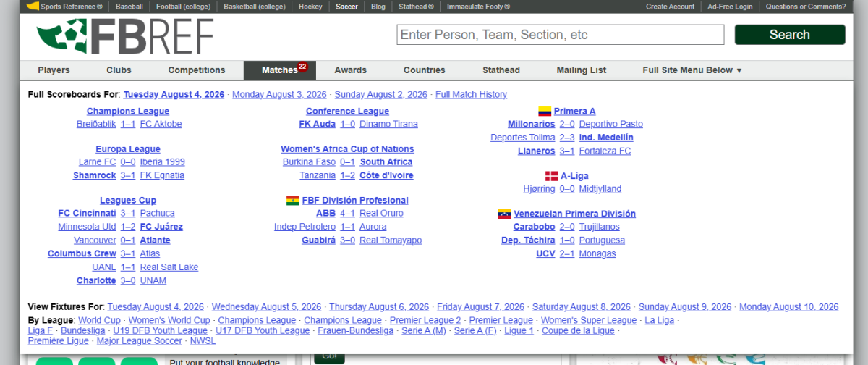Click Real Tomayapo team link
This screenshot has height=365, width=868.
click(391, 240)
